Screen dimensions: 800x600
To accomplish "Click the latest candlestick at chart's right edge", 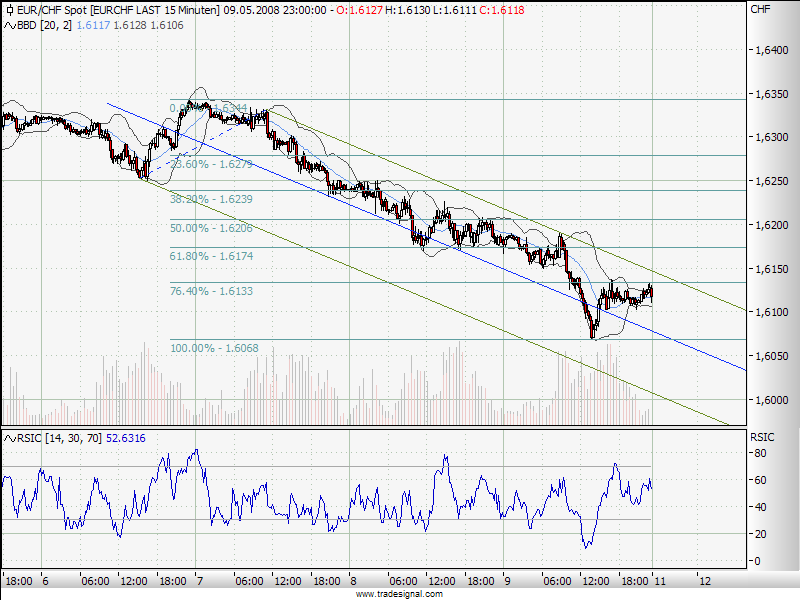I will point(652,293).
